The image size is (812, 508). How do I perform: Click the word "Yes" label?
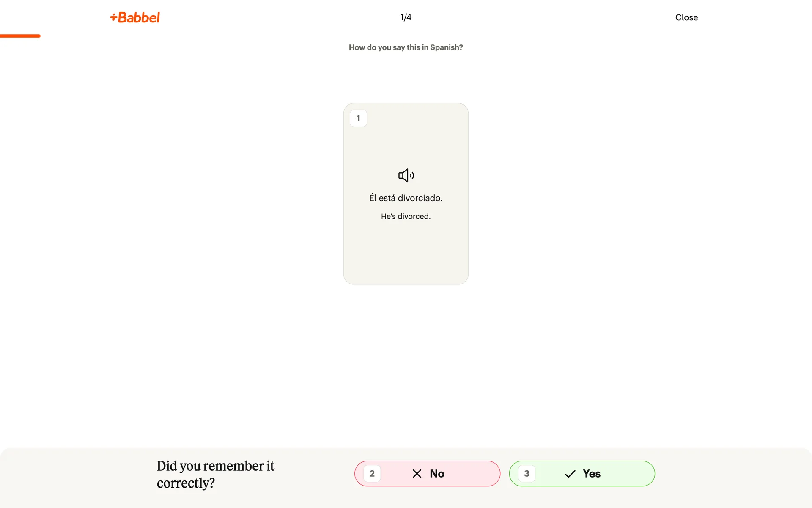591,474
